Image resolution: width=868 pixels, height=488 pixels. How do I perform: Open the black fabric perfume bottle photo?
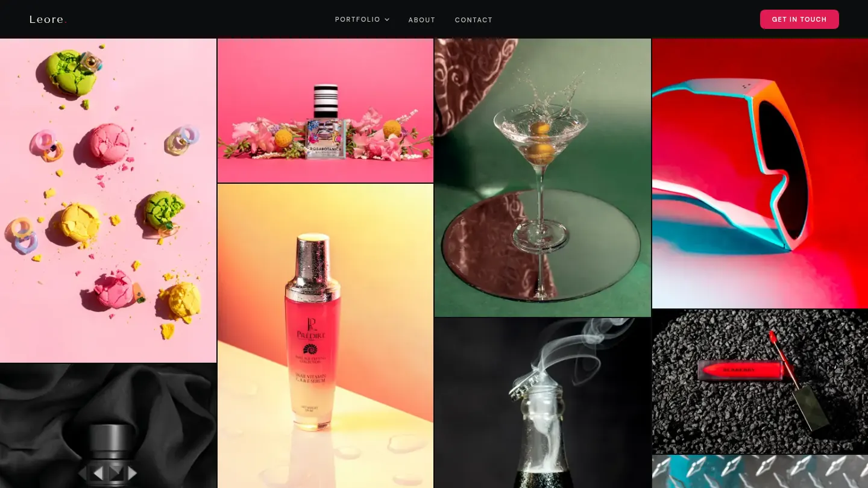[108, 426]
